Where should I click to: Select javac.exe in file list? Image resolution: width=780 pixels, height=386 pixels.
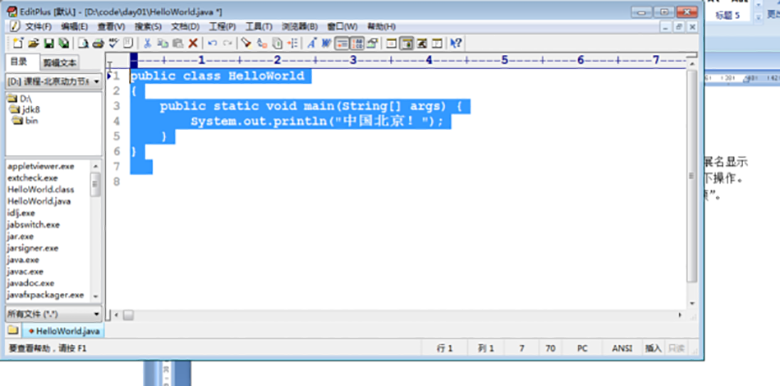point(25,272)
